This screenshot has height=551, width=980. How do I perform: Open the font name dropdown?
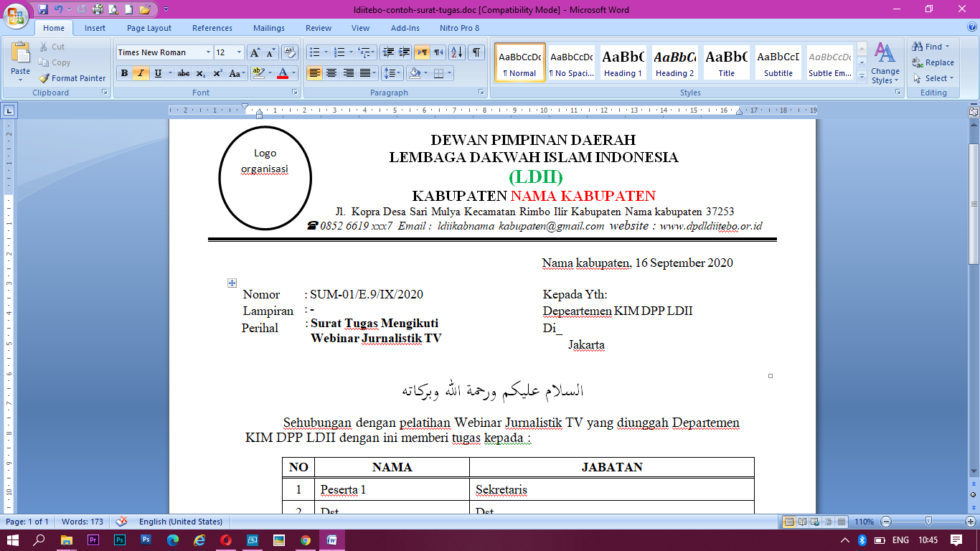point(208,52)
